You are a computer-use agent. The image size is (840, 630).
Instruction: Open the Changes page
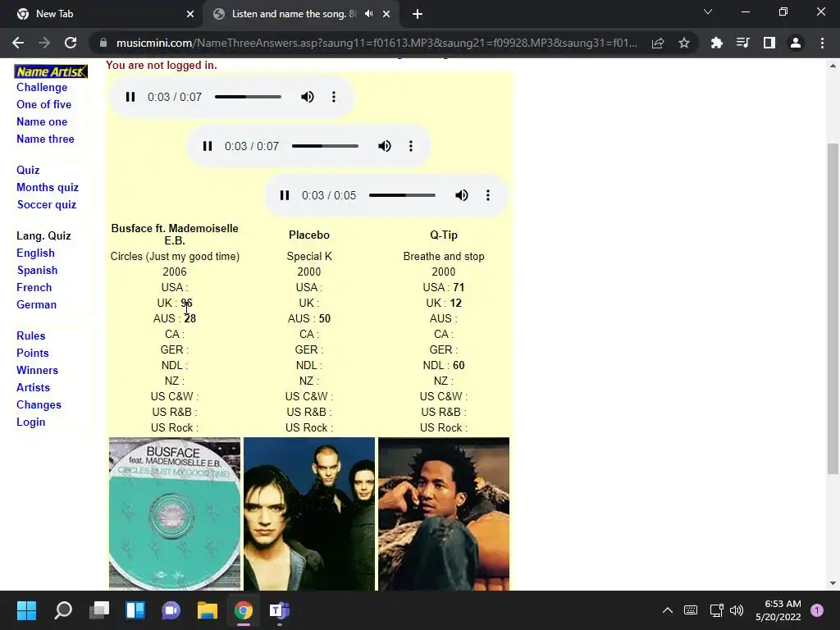coord(39,404)
